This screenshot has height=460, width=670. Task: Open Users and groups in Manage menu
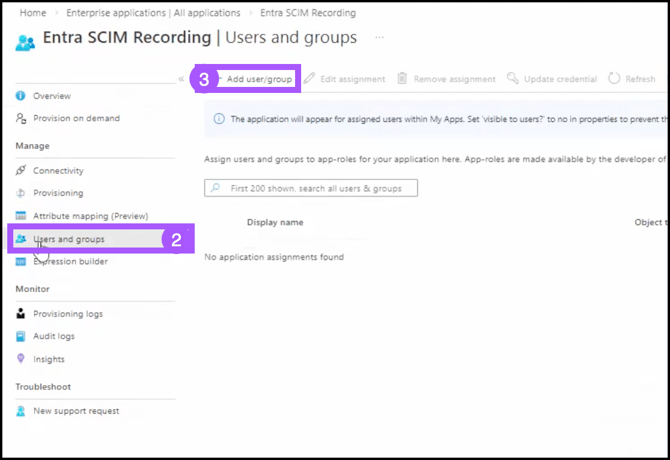pyautogui.click(x=68, y=239)
